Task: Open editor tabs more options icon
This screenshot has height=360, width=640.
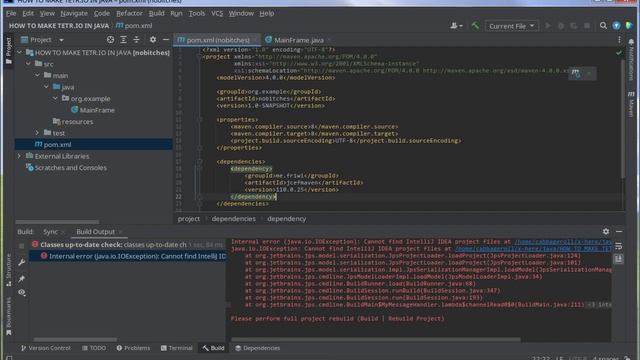Action: (619, 40)
